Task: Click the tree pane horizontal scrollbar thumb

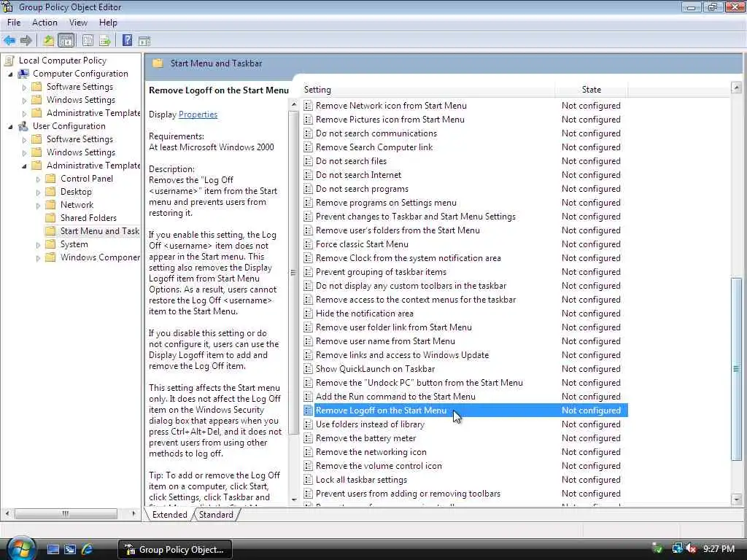Action: click(66, 514)
